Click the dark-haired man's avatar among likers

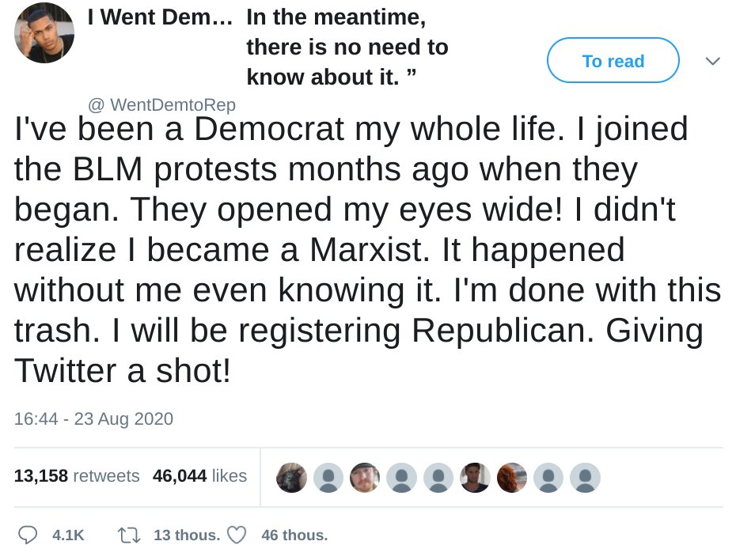click(476, 478)
